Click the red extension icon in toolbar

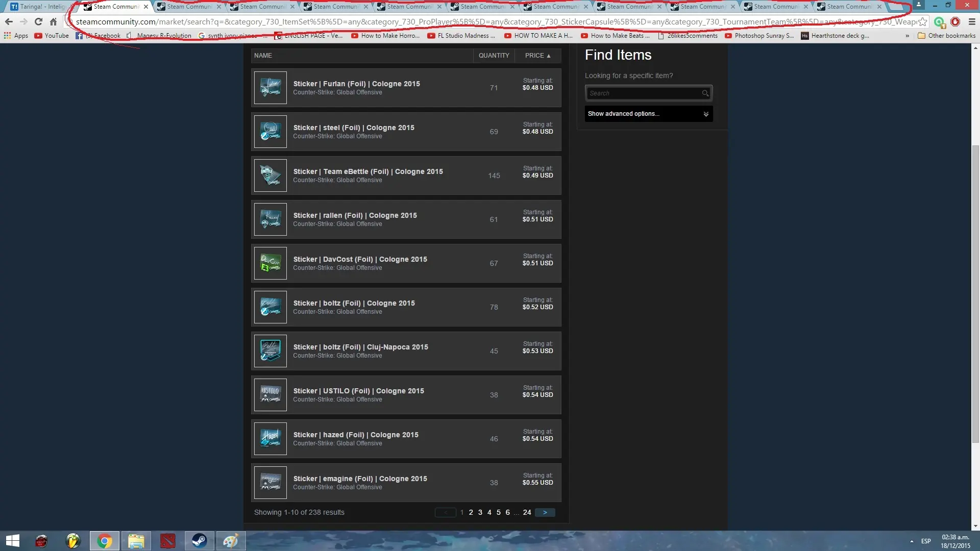(955, 22)
